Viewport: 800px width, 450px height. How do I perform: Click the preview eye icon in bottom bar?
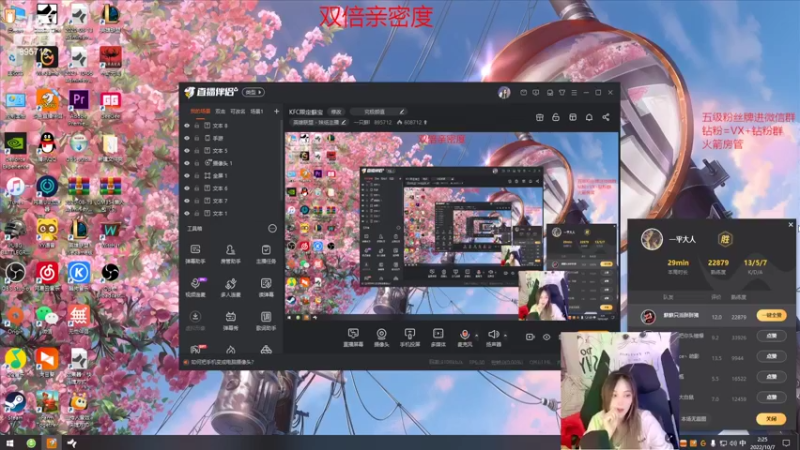point(546,337)
